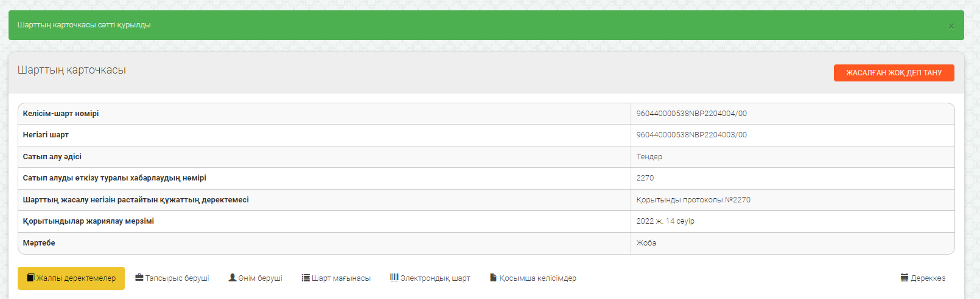Click main contract value 960440000538NBP2204003/00
The height and width of the screenshot is (299, 980).
coord(691,135)
